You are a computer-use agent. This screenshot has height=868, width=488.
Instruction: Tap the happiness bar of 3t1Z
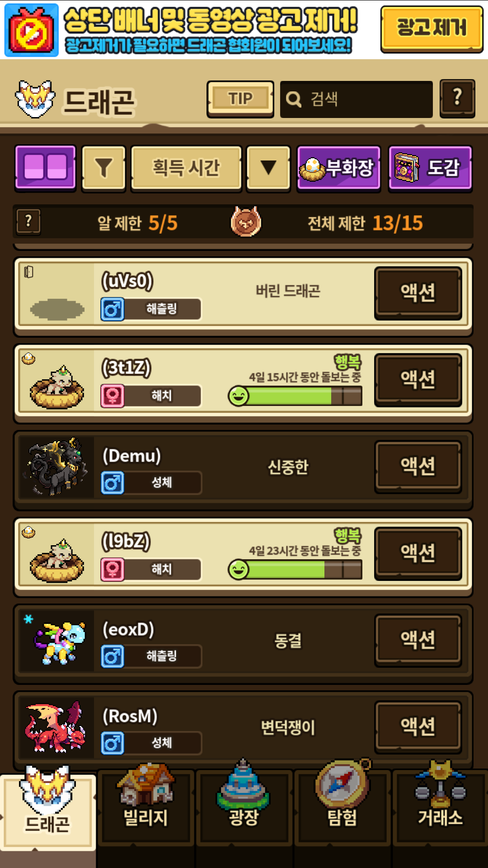pyautogui.click(x=295, y=396)
